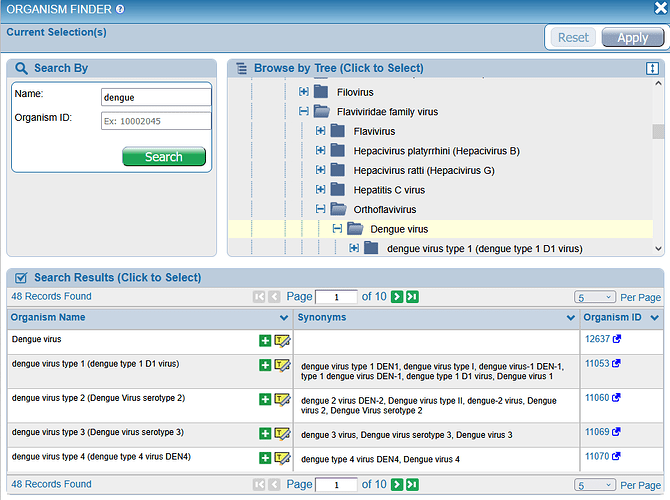Select Dengue virus in the tree

click(x=400, y=229)
